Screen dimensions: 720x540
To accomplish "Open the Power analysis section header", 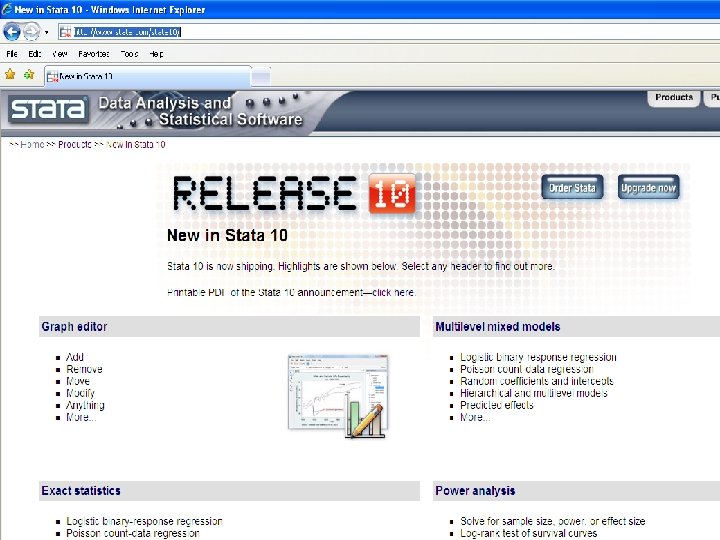I will (475, 490).
